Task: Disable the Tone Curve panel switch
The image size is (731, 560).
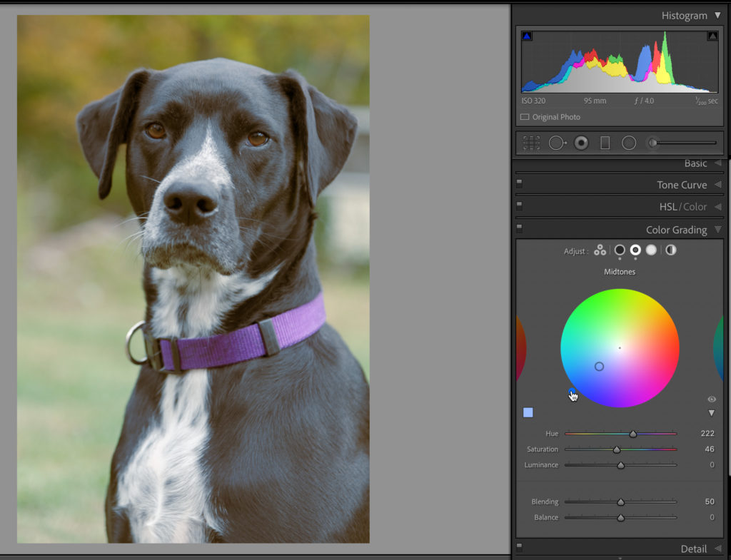Action: pos(520,184)
